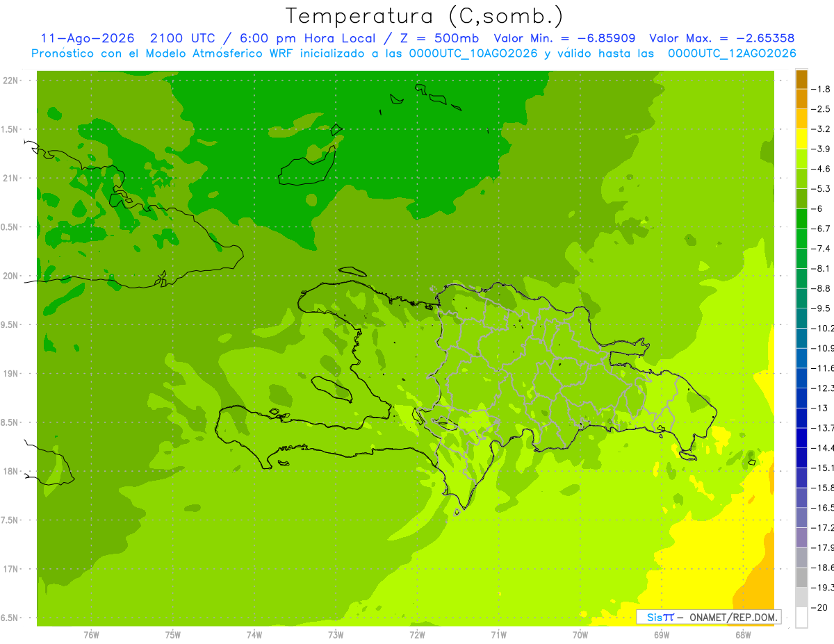This screenshot has height=644, width=834.
Task: Click the '71W' longitude label
Action: 498,634
